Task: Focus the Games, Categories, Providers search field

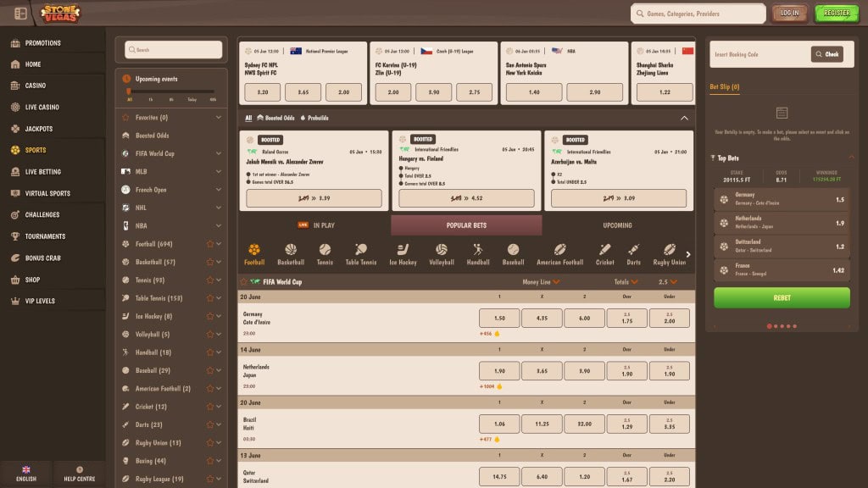Action: 698,14
